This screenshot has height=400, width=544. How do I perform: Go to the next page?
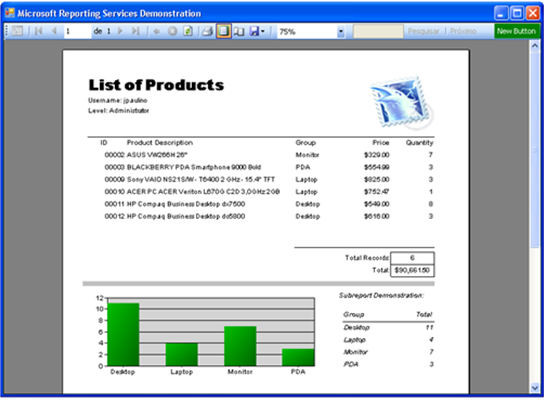click(x=120, y=31)
